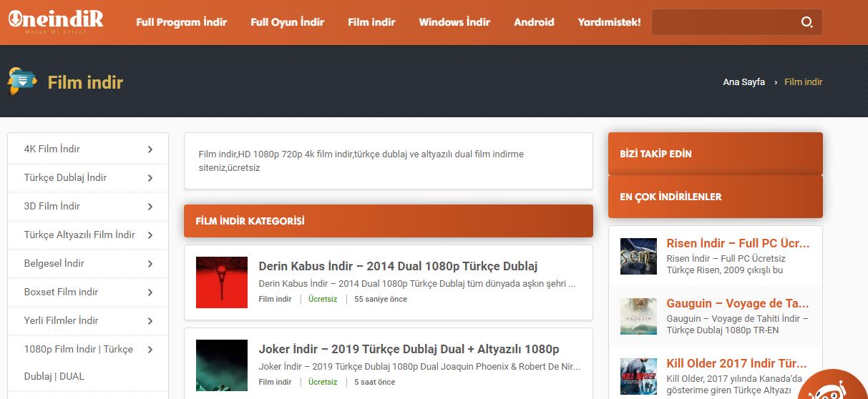Open Türkçe Dublaj İndir category
The height and width of the screenshot is (399, 868).
tap(65, 177)
